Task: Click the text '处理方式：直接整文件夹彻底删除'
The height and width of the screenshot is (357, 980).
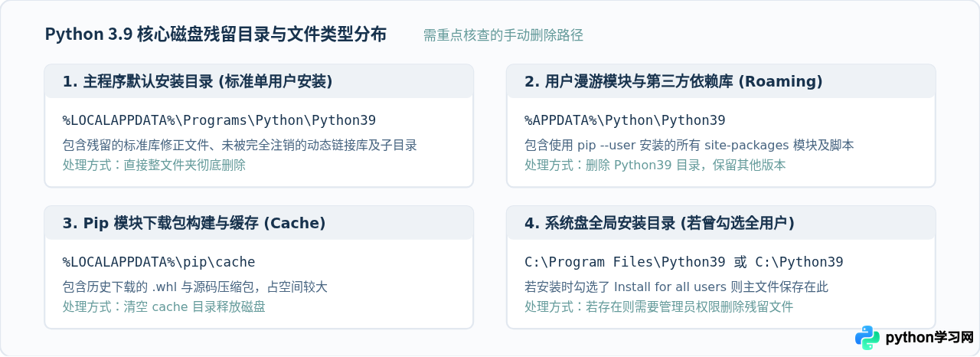Action: pyautogui.click(x=154, y=165)
